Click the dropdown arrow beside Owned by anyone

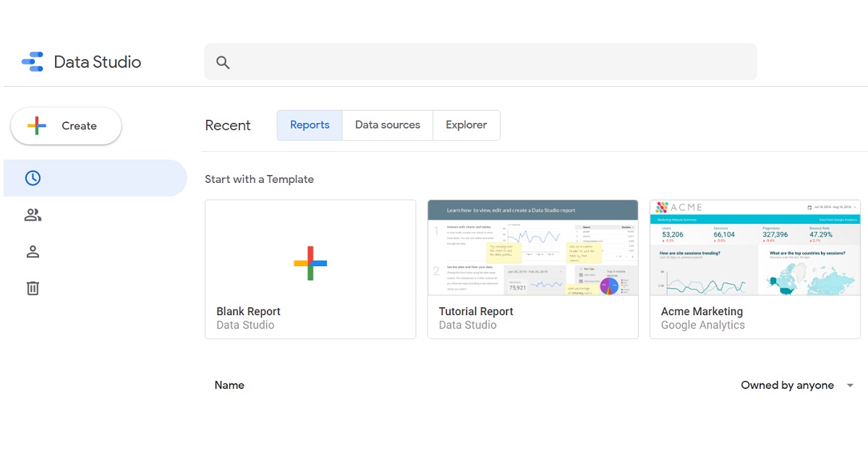click(x=850, y=385)
